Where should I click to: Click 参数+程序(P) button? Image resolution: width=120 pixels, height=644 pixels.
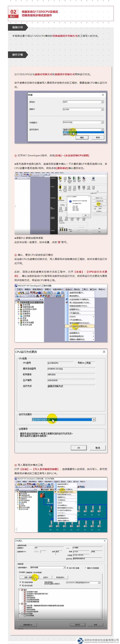pyautogui.click(x=29, y=577)
